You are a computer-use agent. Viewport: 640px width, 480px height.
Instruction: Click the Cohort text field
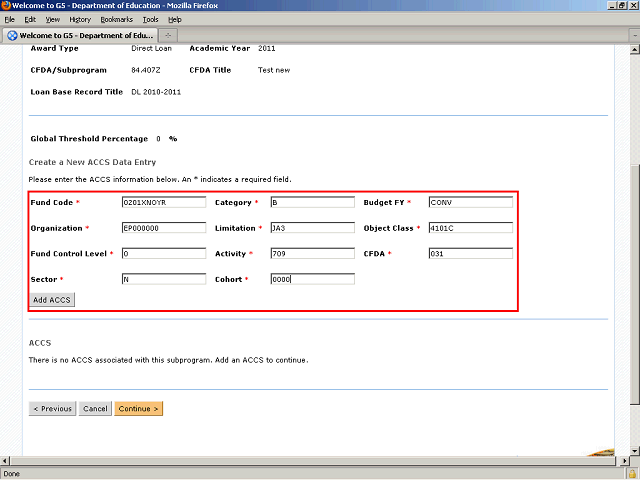click(312, 280)
